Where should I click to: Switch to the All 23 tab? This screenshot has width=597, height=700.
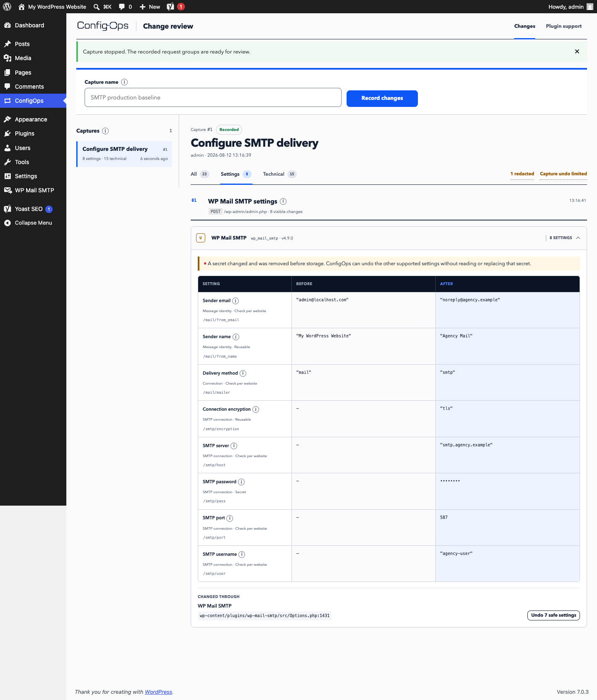(199, 174)
